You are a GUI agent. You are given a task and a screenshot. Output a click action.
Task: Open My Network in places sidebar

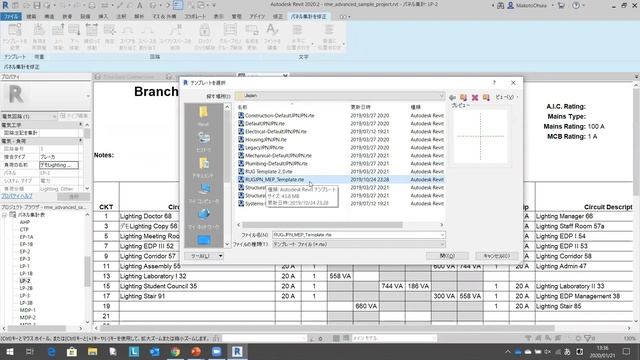click(203, 219)
